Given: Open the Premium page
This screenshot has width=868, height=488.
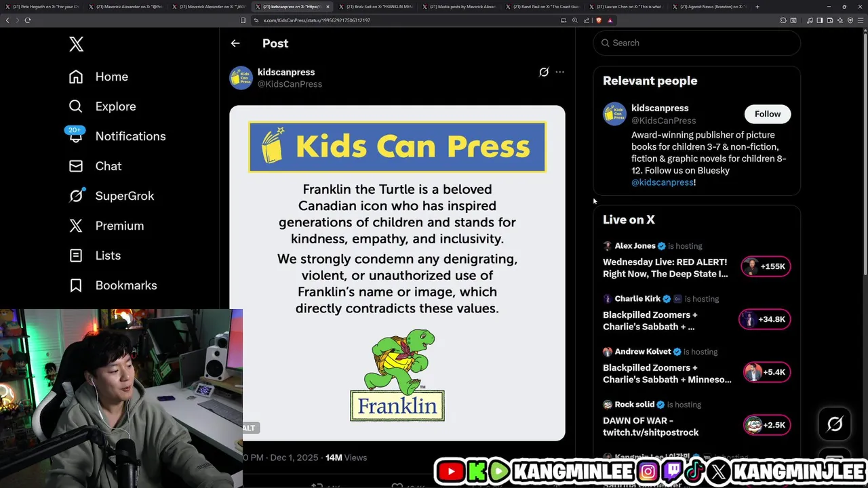Looking at the screenshot, I should point(106,226).
